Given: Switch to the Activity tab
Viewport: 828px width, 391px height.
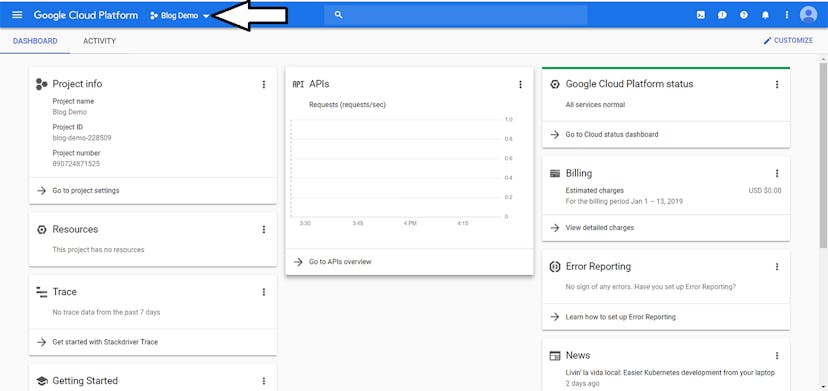Looking at the screenshot, I should point(99,41).
